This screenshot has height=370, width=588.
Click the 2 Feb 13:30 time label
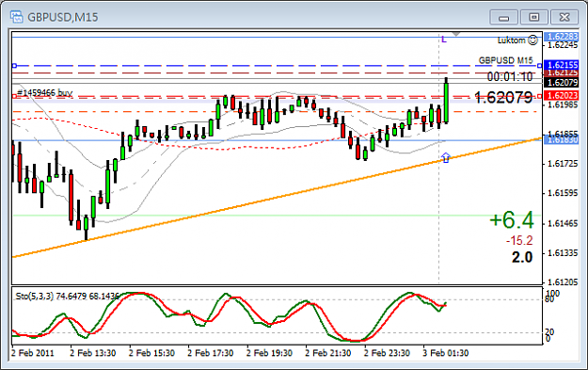(x=93, y=353)
